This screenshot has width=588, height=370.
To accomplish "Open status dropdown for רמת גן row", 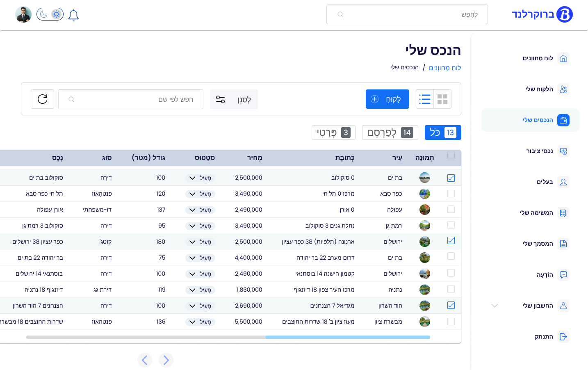I will pos(200,226).
